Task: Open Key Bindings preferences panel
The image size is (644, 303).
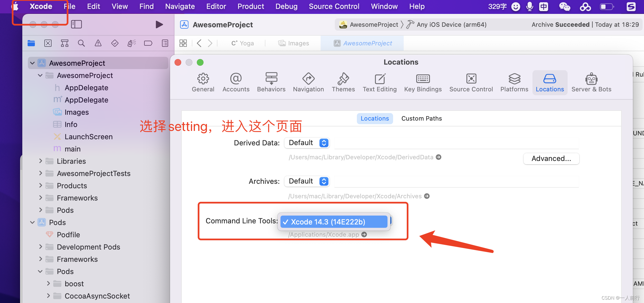Action: pos(423,82)
